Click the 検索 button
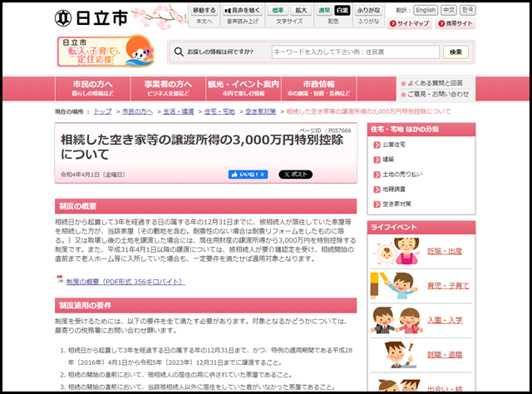The width and height of the screenshot is (532, 394). tap(456, 52)
